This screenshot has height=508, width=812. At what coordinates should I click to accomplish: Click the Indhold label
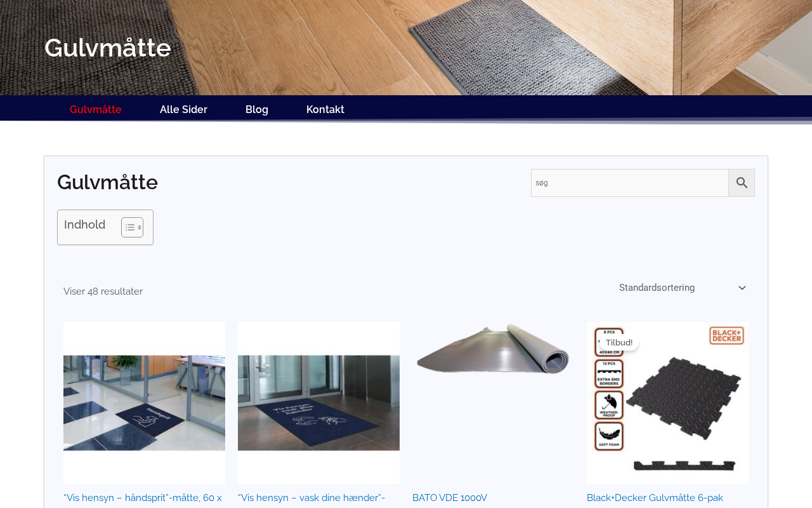click(85, 225)
